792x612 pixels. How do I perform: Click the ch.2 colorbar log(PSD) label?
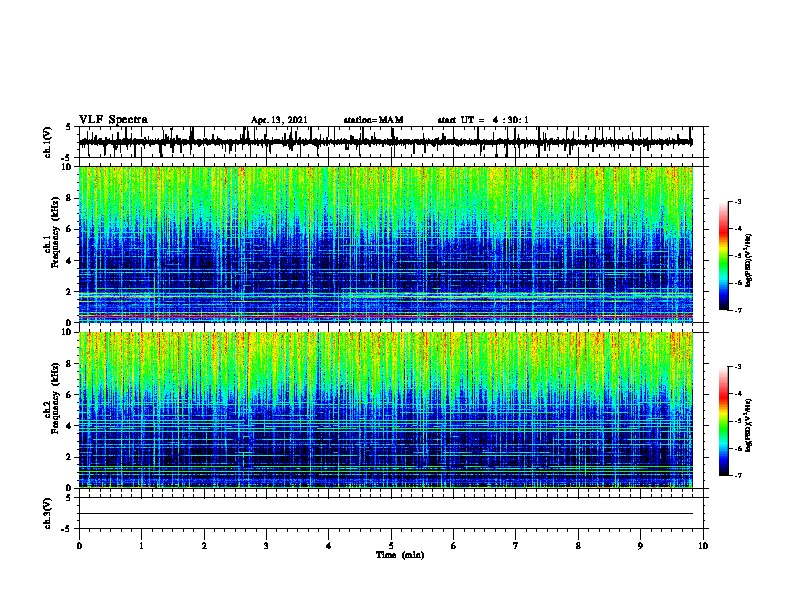point(749,425)
